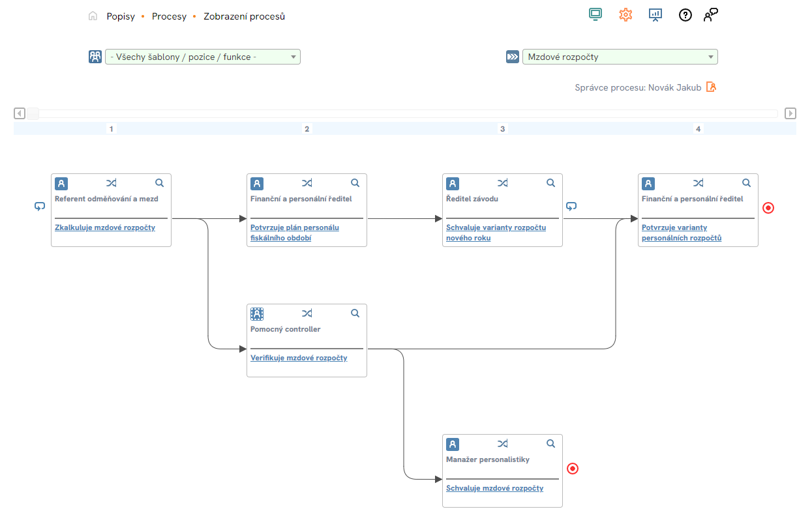This screenshot has height=522, width=812.
Task: Open settings via the orange gear icon
Action: tap(625, 15)
